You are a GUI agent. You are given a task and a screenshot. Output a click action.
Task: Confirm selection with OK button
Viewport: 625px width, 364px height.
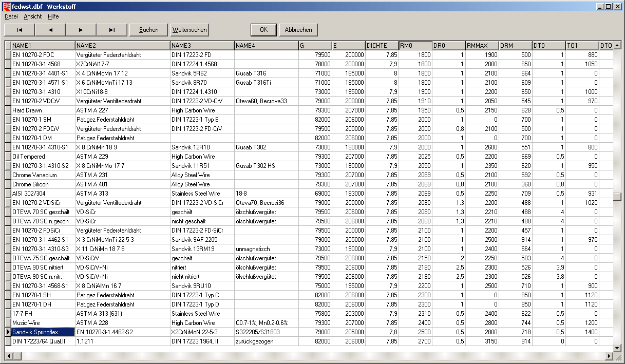click(x=263, y=30)
